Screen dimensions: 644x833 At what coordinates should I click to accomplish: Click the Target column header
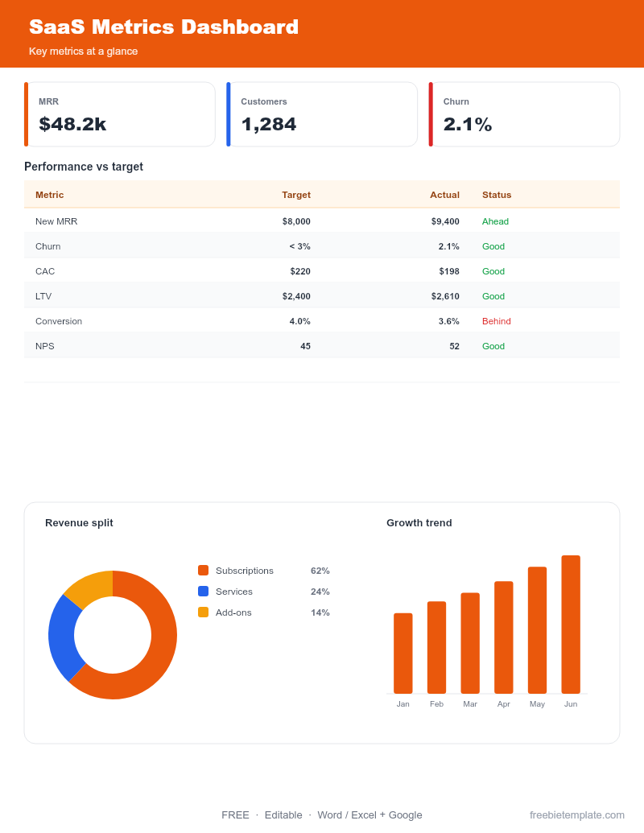coord(296,195)
